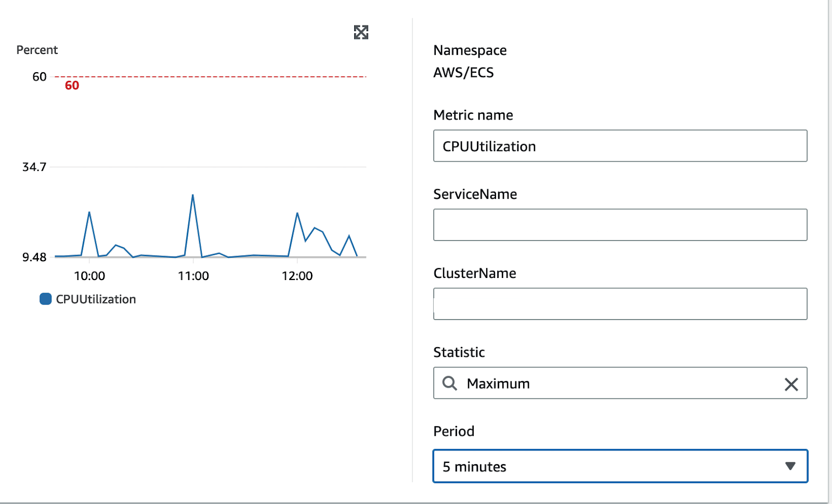Click the Statistic field label
This screenshot has width=832, height=504.
[x=459, y=352]
